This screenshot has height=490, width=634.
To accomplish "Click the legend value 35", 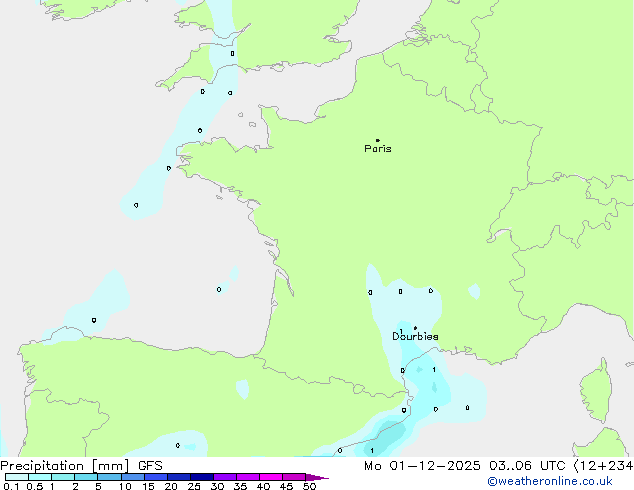I will click(240, 486).
